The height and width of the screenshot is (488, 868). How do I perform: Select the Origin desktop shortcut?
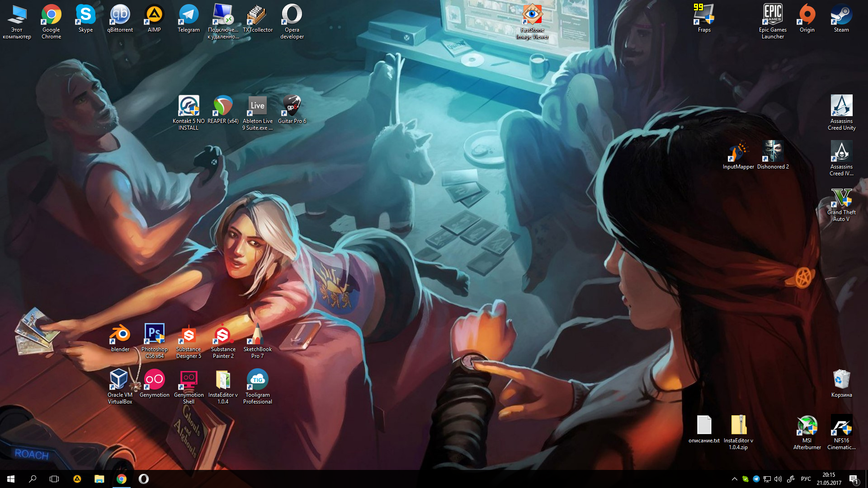click(807, 19)
